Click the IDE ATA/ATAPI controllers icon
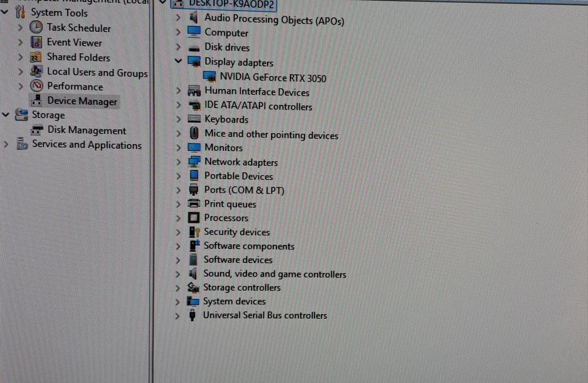This screenshot has width=588, height=383. click(194, 105)
